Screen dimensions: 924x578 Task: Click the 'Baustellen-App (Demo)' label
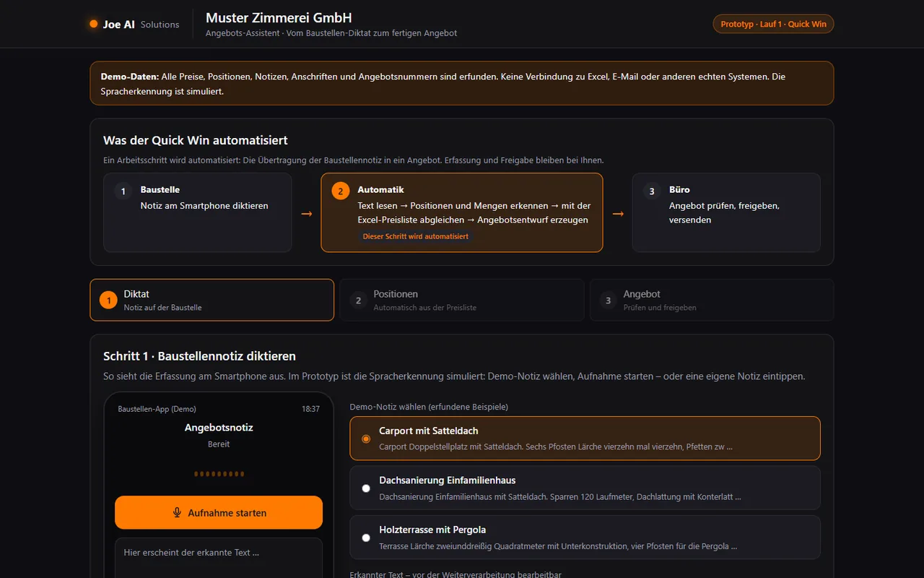click(x=157, y=409)
